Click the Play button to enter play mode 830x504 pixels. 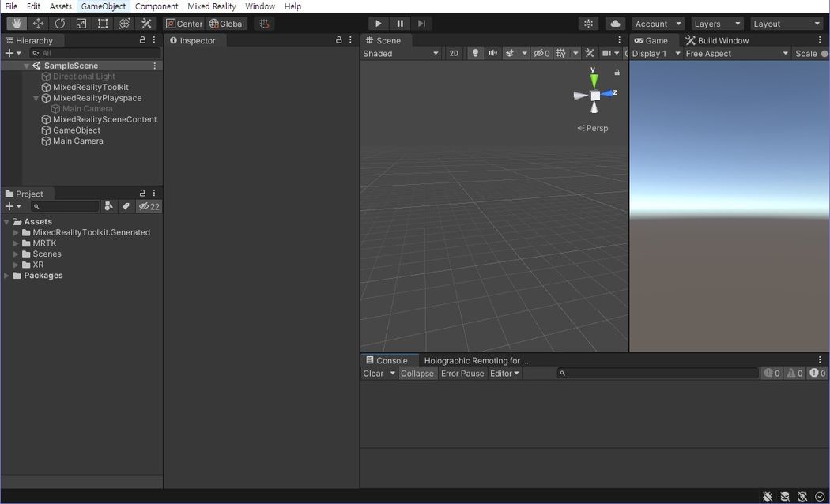379,24
